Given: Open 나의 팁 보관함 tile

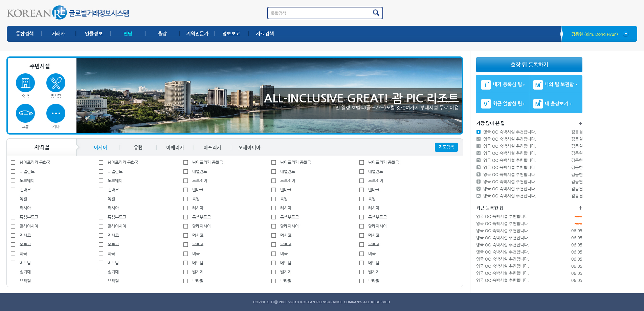Looking at the screenshot, I should 555,85.
